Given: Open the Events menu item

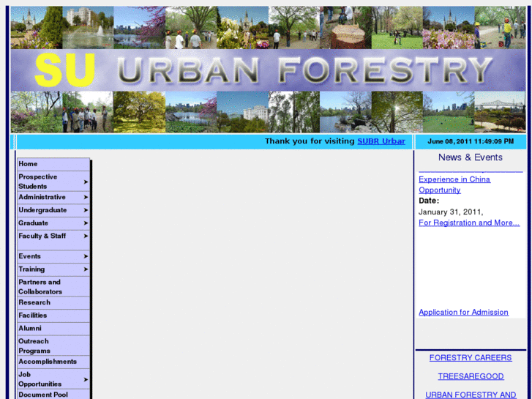Looking at the screenshot, I should pos(53,256).
